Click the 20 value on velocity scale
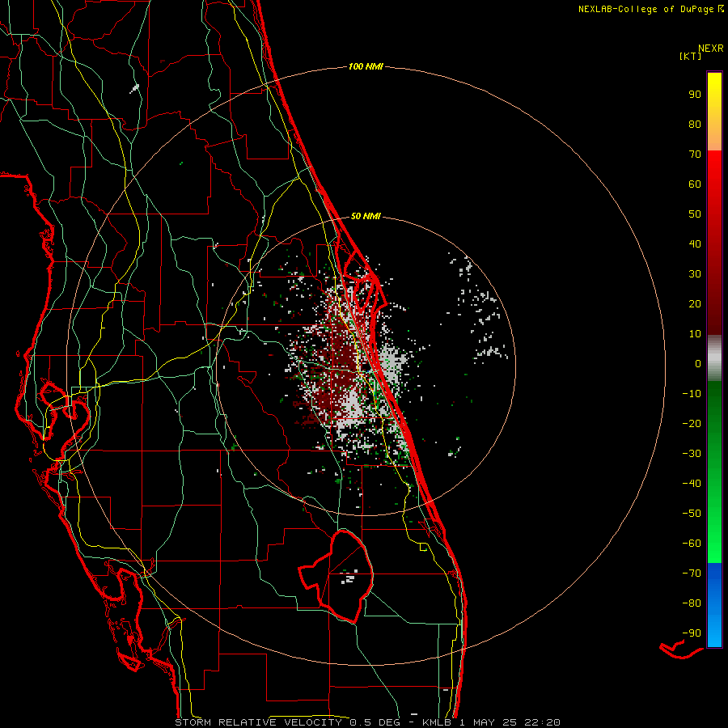This screenshot has width=728, height=728. pos(695,303)
